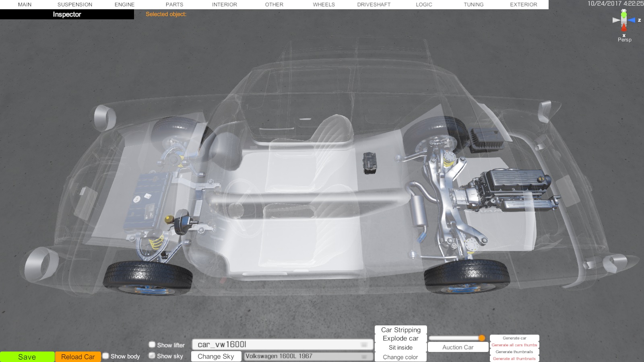Viewport: 644px width, 362px height.
Task: Switch to the SUSPENSION tab
Action: coord(75,4)
